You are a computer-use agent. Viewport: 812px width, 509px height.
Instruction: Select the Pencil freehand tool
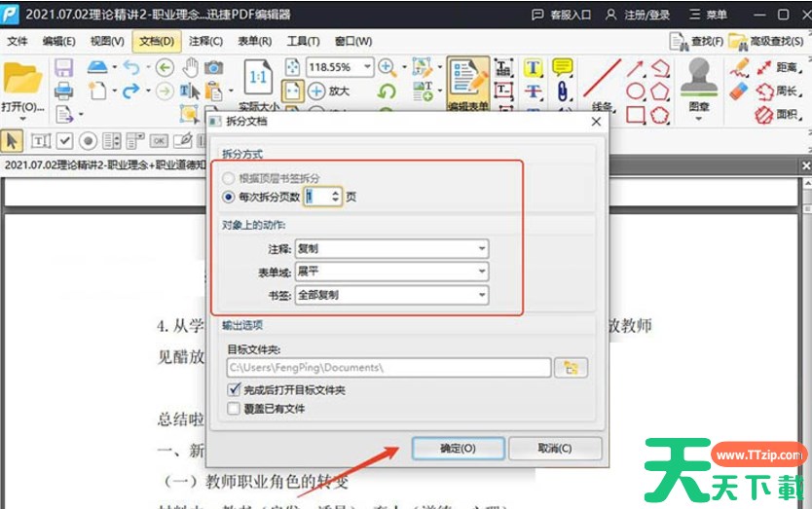pos(740,68)
